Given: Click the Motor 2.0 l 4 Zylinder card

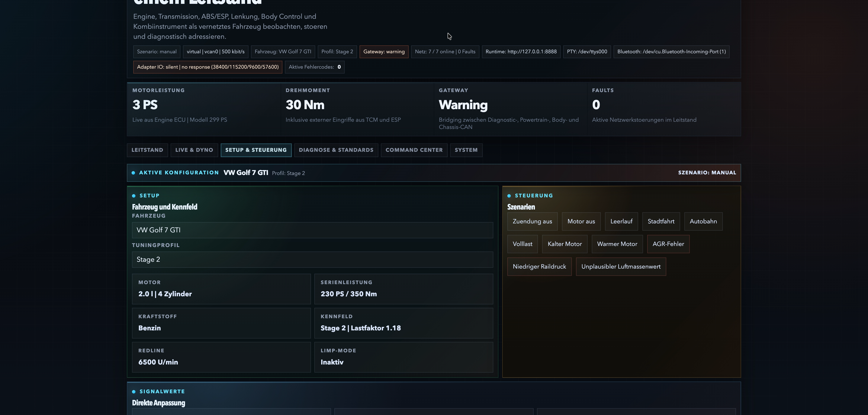Looking at the screenshot, I should pyautogui.click(x=221, y=289).
